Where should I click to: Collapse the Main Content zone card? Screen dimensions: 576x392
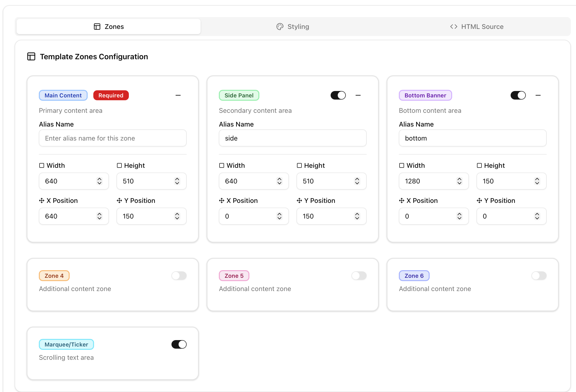[178, 95]
